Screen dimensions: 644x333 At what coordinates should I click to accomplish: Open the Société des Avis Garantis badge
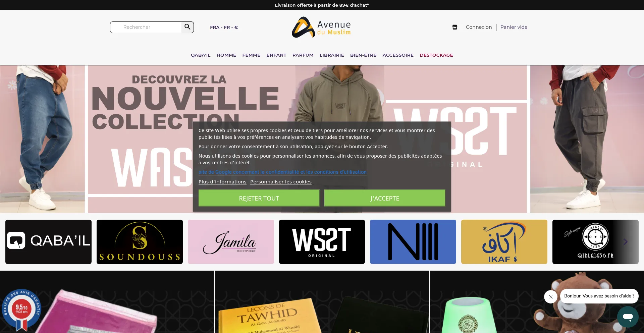(21, 310)
